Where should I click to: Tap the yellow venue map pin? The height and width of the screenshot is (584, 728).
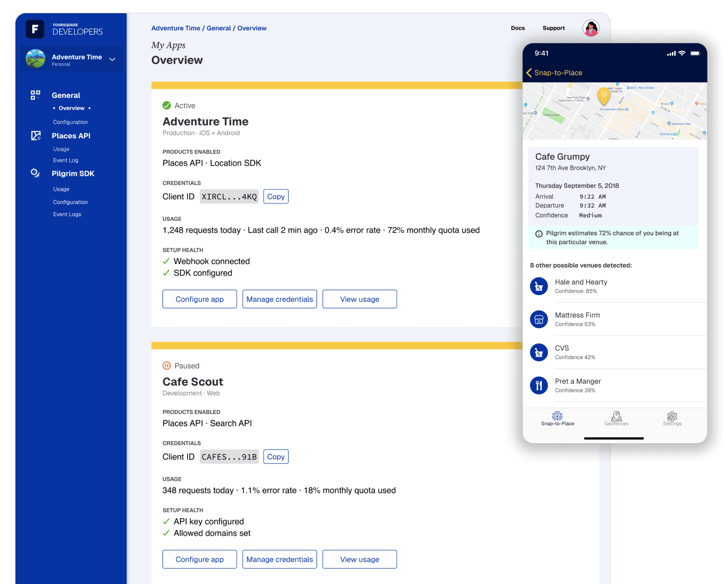click(x=604, y=96)
